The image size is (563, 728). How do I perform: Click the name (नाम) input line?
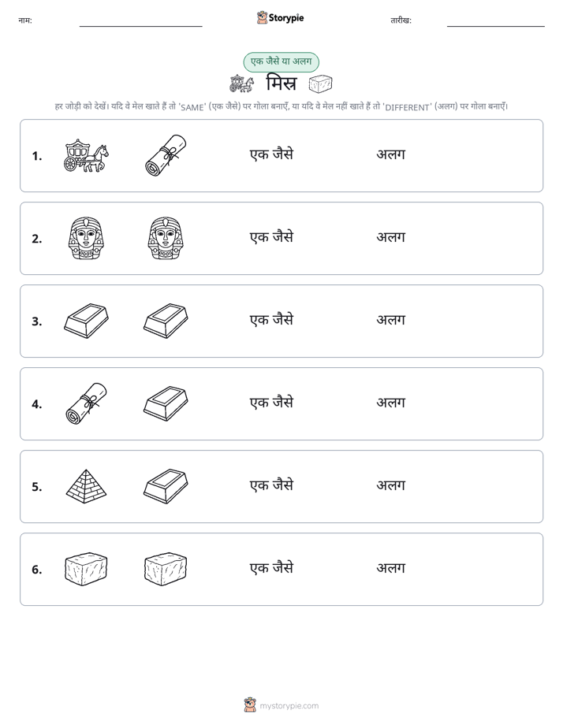pyautogui.click(x=140, y=26)
